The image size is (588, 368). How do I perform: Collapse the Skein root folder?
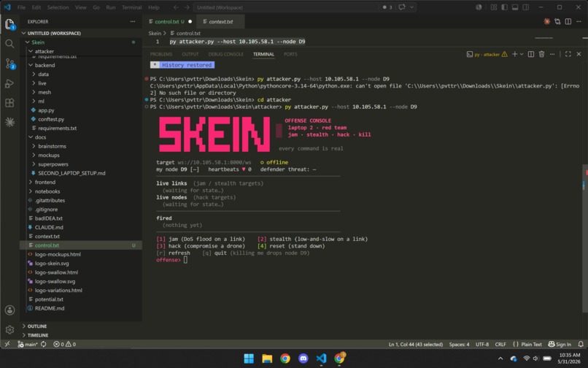(x=28, y=42)
